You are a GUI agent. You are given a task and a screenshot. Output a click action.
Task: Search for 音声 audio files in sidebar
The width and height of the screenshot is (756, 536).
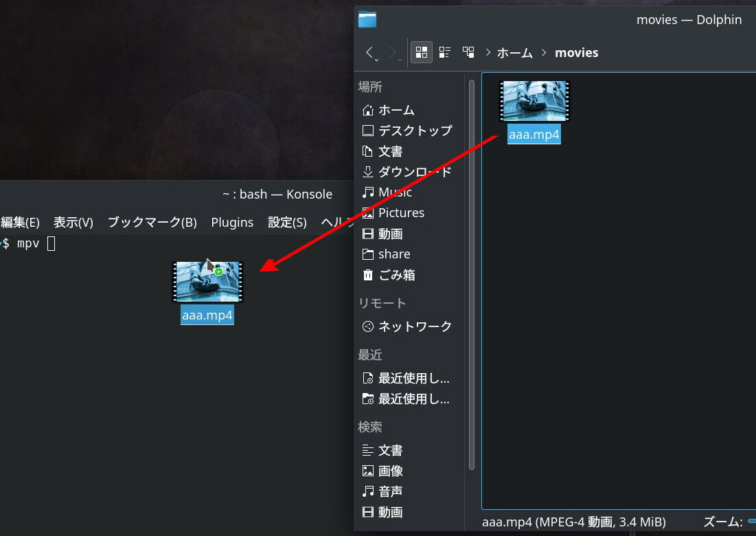[407, 491]
